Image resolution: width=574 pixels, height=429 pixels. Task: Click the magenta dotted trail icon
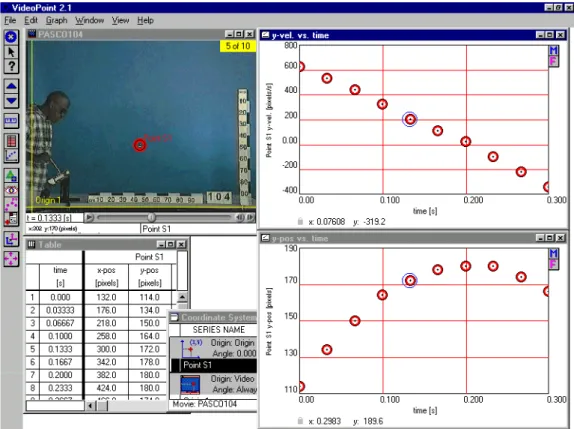pyautogui.click(x=11, y=204)
